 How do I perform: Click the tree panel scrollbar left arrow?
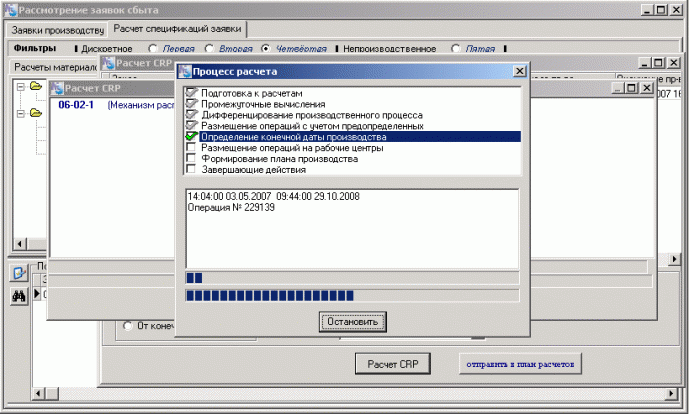pos(20,243)
